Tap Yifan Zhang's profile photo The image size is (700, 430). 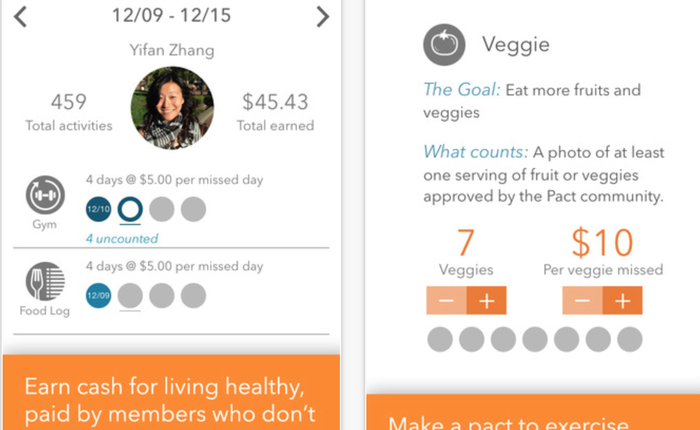(173, 107)
